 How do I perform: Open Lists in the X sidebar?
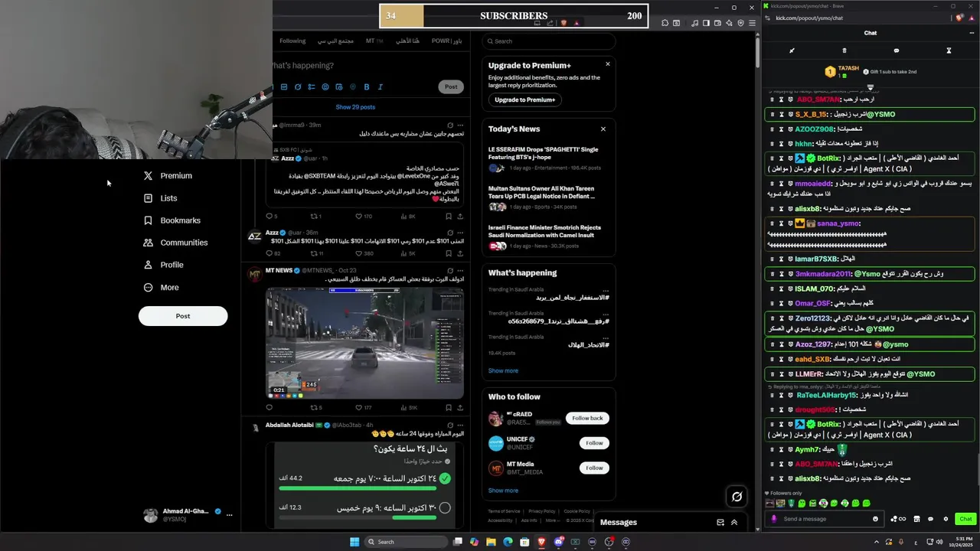[160, 198]
